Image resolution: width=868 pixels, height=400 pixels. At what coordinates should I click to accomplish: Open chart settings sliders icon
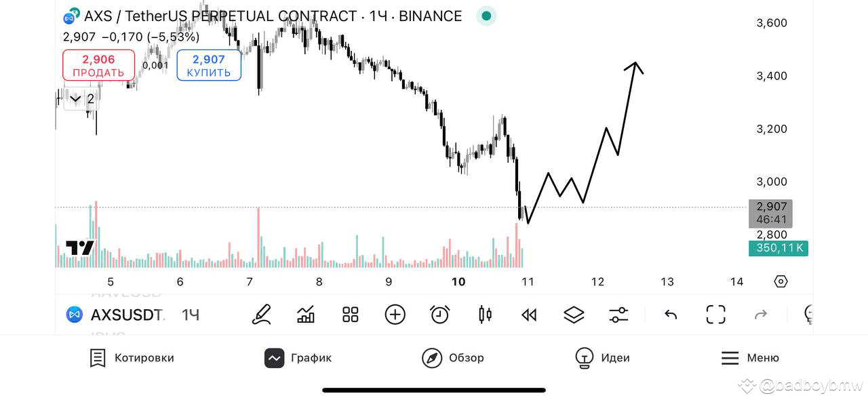(x=618, y=315)
